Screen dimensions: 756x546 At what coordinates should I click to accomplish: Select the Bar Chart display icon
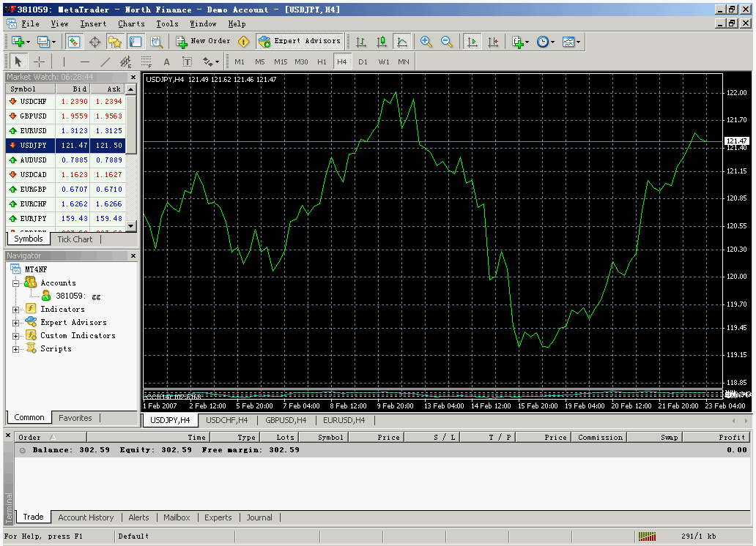point(361,42)
